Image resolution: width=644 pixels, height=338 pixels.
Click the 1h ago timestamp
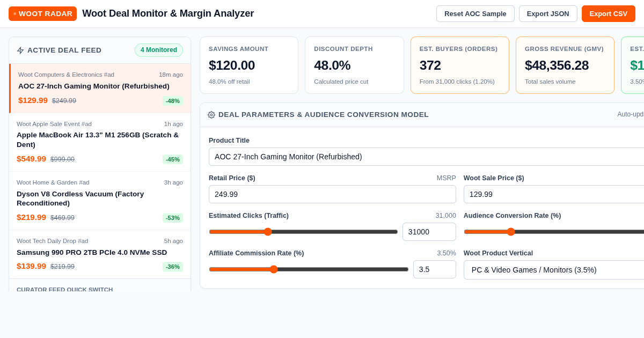tap(173, 124)
